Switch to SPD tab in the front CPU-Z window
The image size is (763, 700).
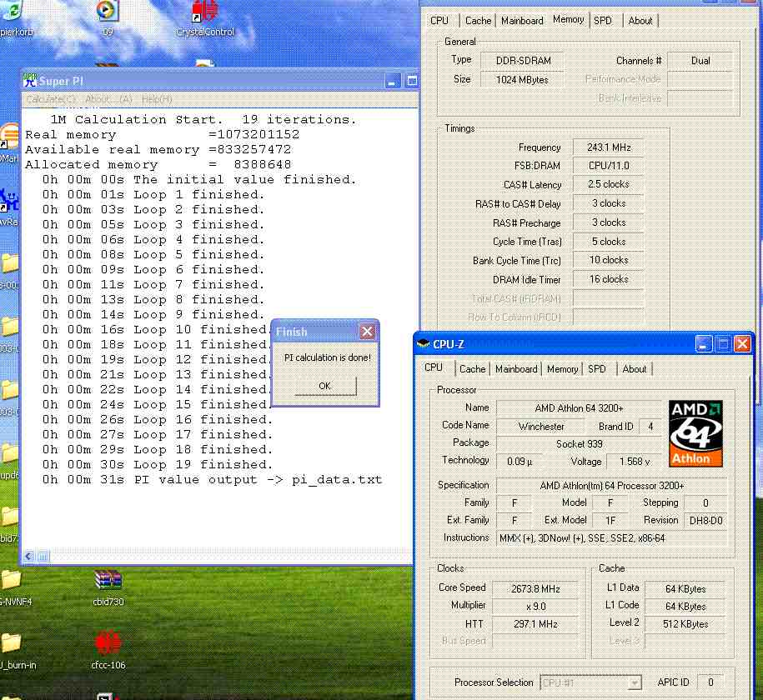click(596, 368)
